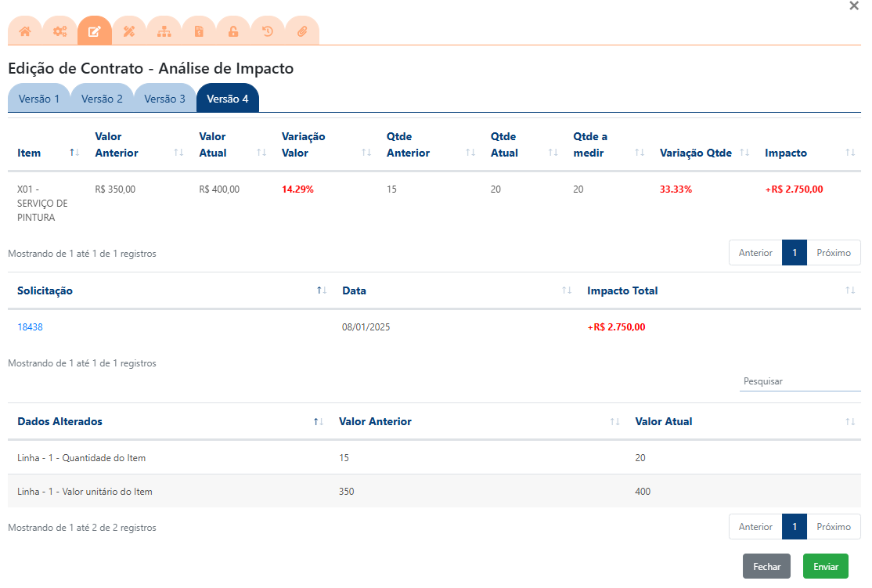872x588 pixels.
Task: Switch to the Versão 3 tab
Action: point(164,99)
